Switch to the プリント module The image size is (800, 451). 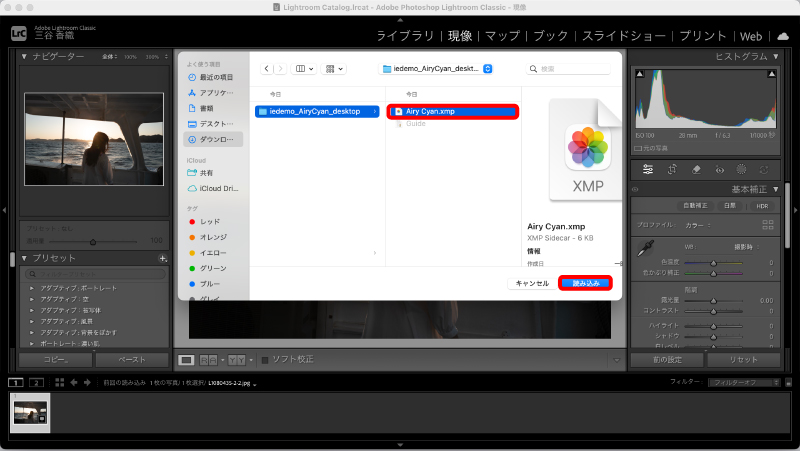(x=703, y=36)
